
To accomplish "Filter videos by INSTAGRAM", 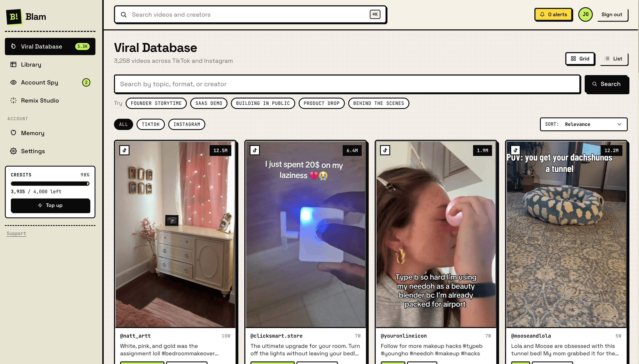I will point(187,124).
